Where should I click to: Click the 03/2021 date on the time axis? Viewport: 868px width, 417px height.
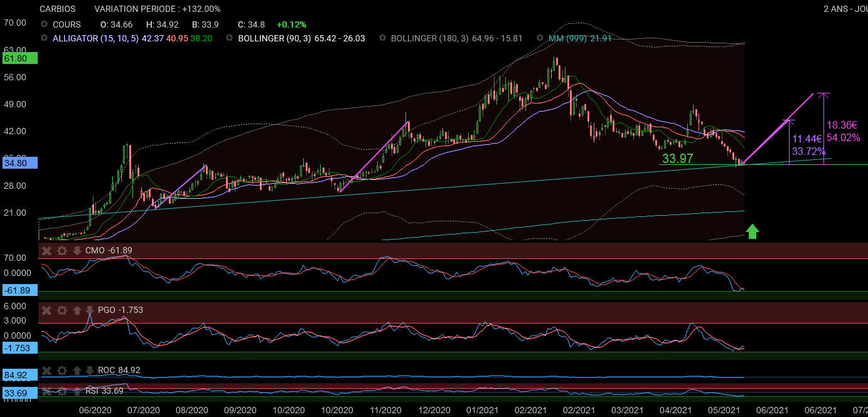click(x=626, y=410)
